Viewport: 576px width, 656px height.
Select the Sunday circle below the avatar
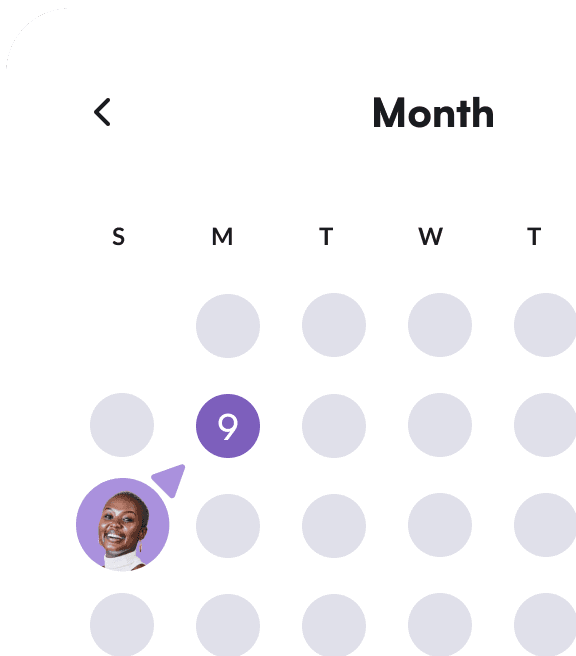point(122,625)
